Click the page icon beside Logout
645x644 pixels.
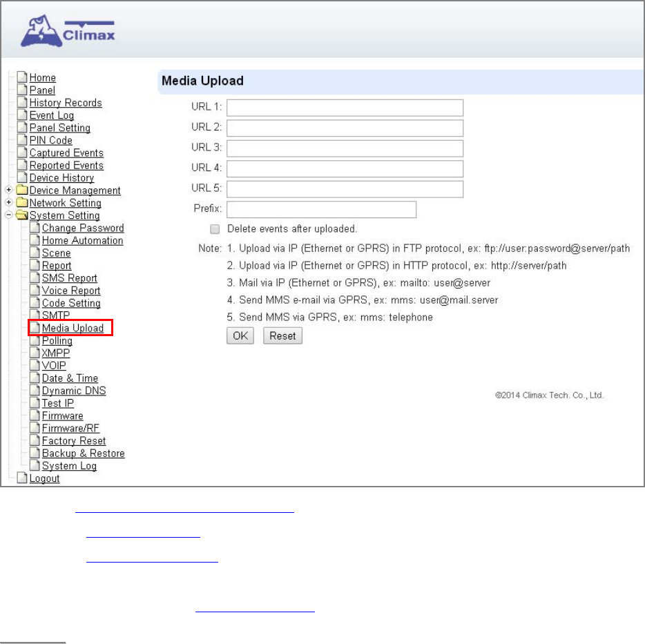tap(22, 478)
